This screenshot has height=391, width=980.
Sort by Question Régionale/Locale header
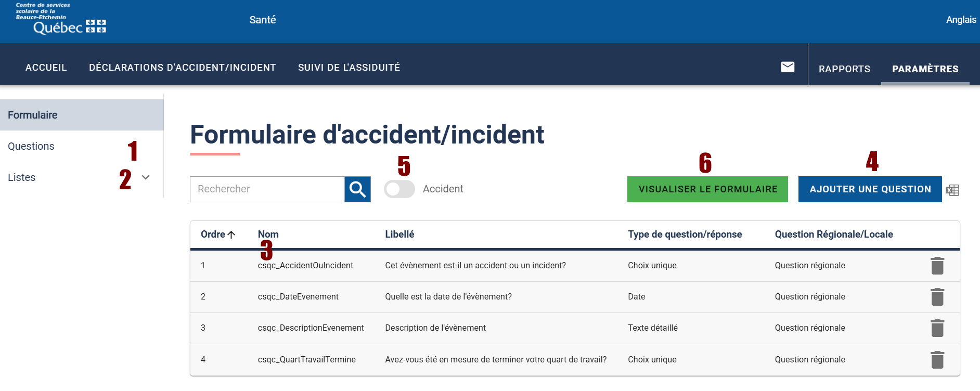834,234
